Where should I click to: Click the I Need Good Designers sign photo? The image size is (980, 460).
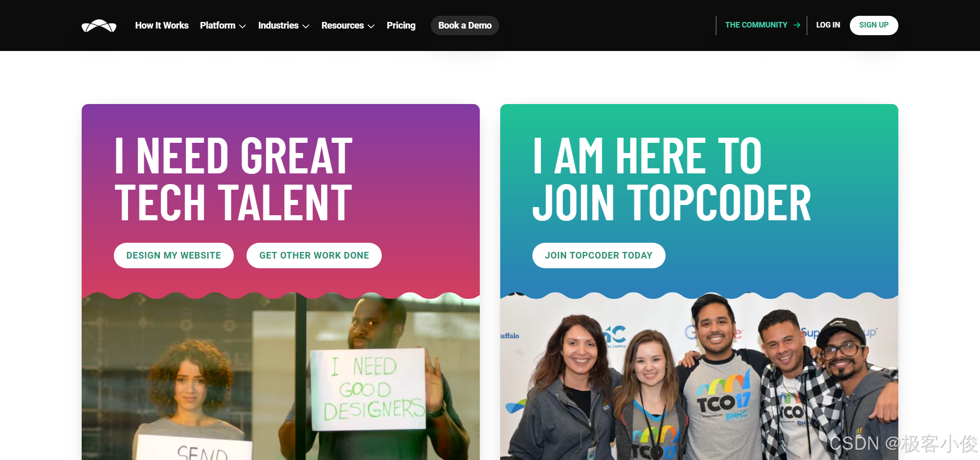281,376
